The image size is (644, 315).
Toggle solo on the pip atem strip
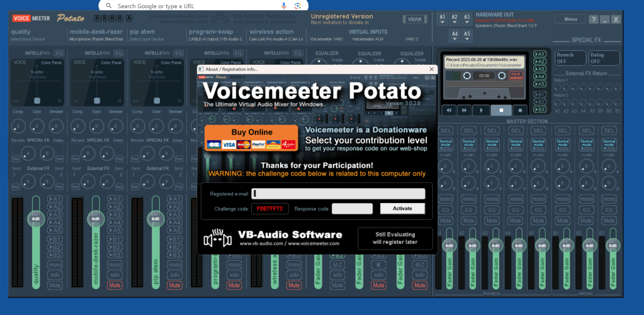[175, 275]
